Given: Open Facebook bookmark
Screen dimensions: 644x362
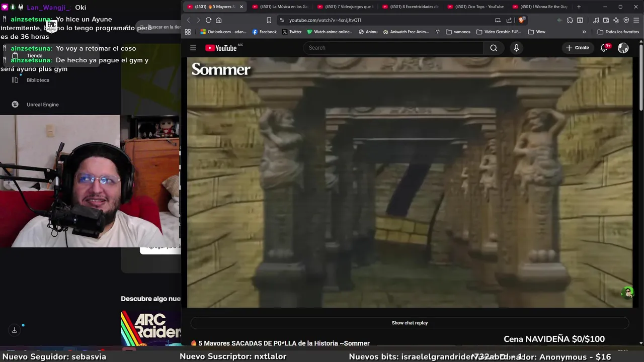Looking at the screenshot, I should pos(264,32).
